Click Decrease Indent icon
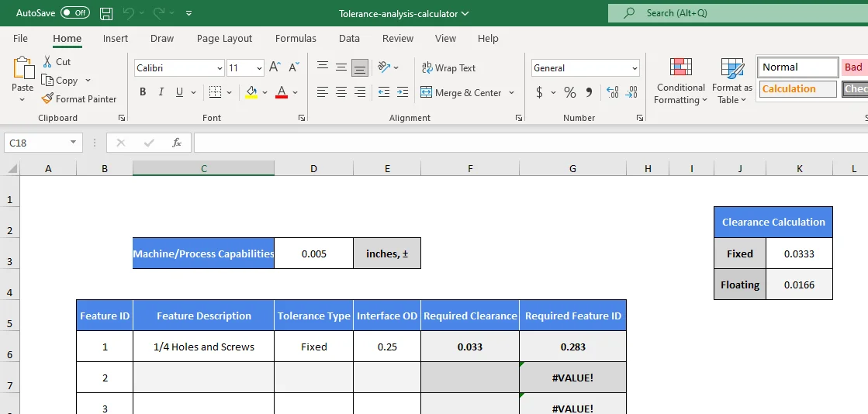The height and width of the screenshot is (414, 868). pos(384,92)
